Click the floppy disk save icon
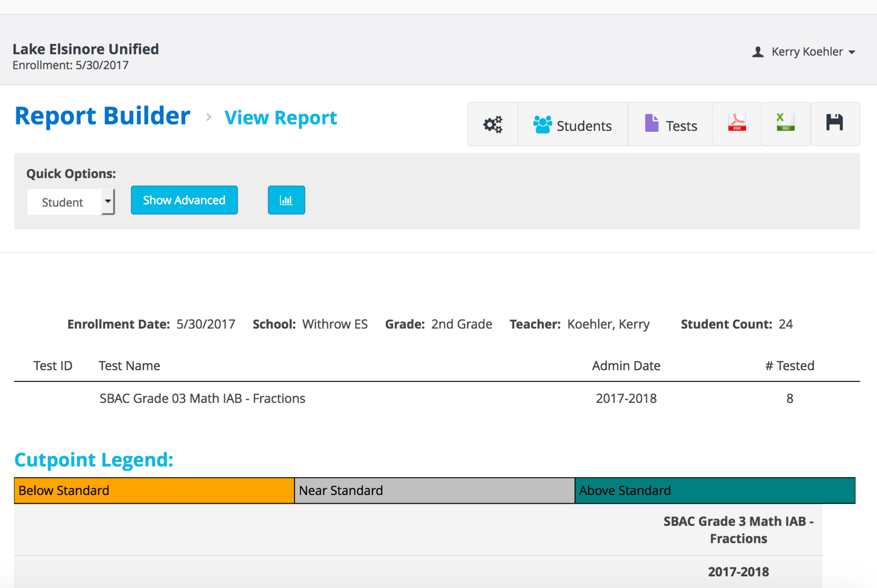Viewport: 877px width, 588px height. pos(834,123)
